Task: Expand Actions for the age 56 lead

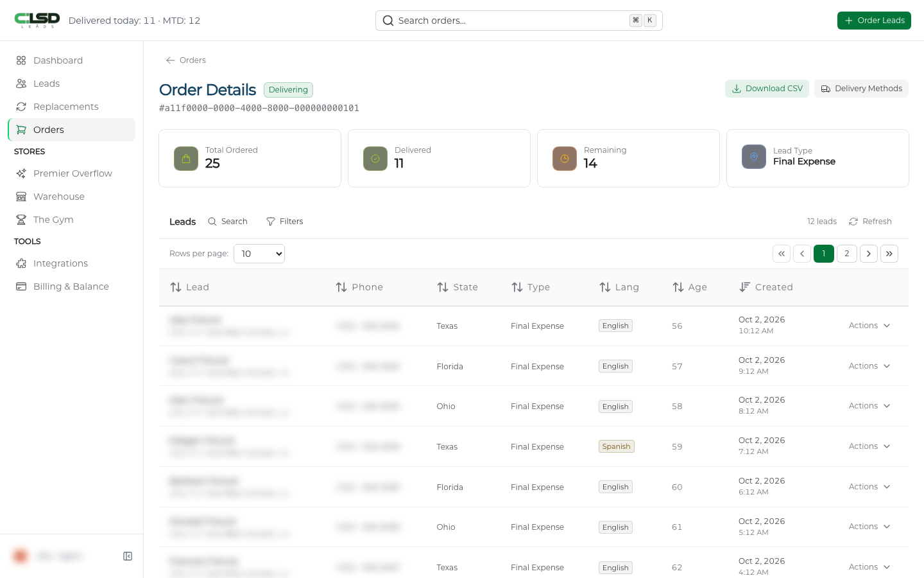Action: (869, 326)
